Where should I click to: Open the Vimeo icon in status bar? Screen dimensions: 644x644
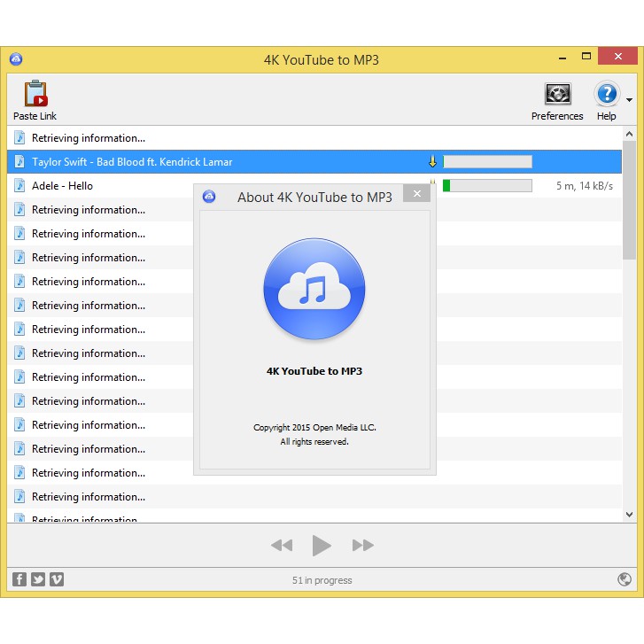click(57, 579)
